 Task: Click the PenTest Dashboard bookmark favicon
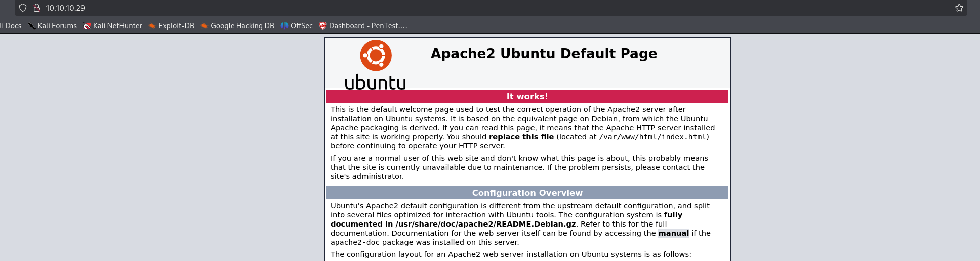323,26
